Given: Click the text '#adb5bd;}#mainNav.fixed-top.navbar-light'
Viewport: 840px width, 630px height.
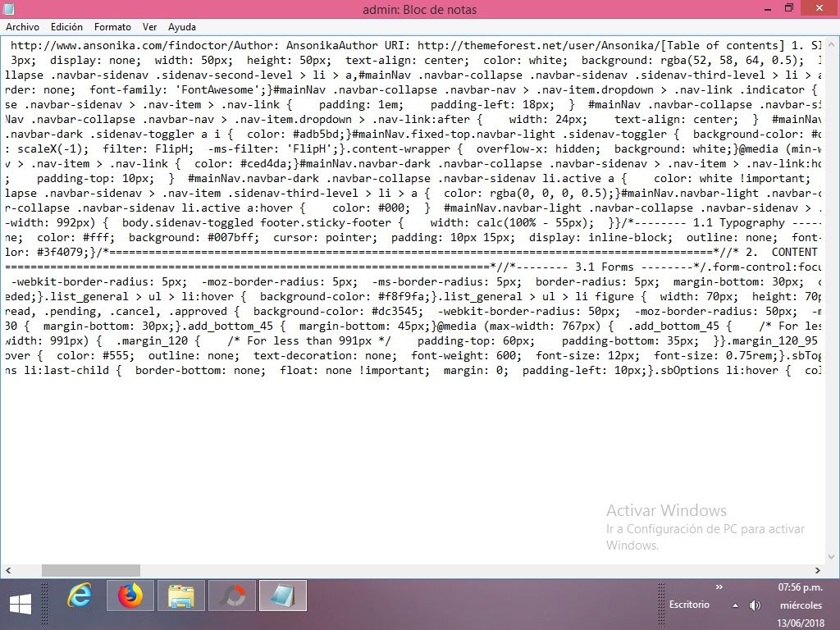Looking at the screenshot, I should point(424,135).
